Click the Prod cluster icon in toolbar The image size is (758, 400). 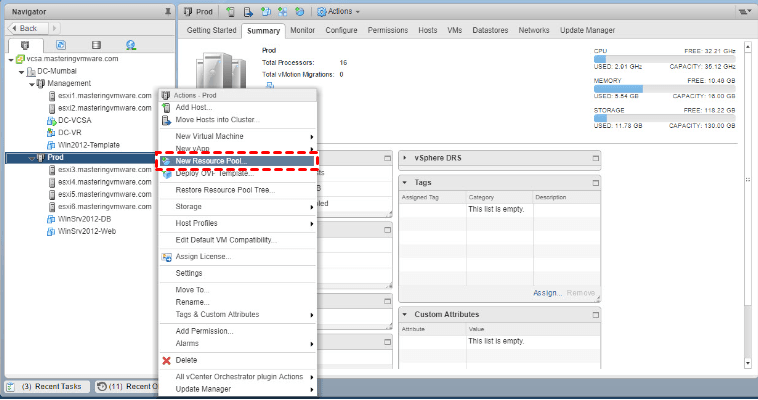[x=188, y=12]
